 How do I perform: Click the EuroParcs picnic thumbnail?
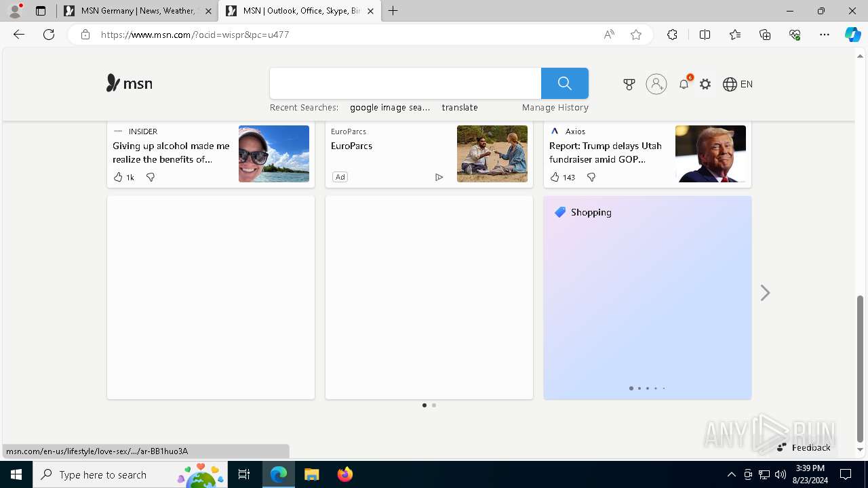tap(492, 154)
